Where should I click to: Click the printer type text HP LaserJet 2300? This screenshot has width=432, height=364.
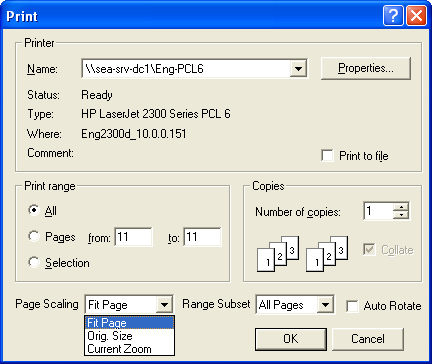coord(156,114)
